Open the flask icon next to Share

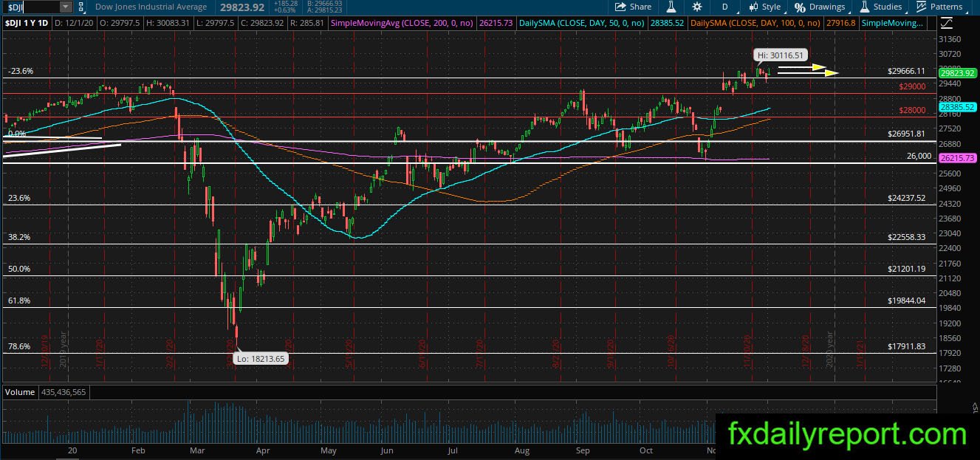[x=672, y=7]
